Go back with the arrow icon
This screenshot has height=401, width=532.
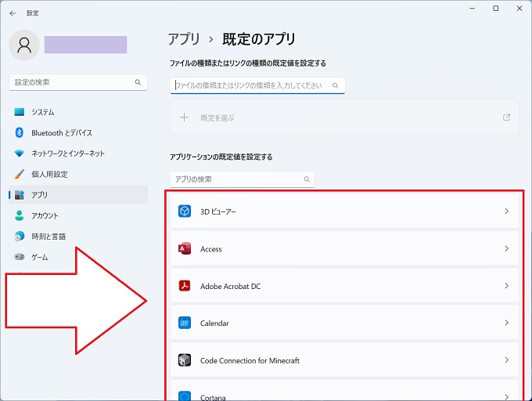click(13, 13)
